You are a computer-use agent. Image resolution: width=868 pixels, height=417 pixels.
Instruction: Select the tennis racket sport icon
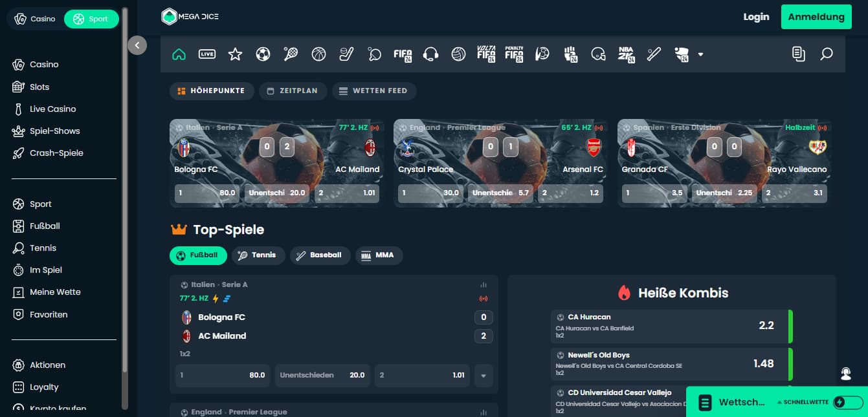pyautogui.click(x=291, y=54)
